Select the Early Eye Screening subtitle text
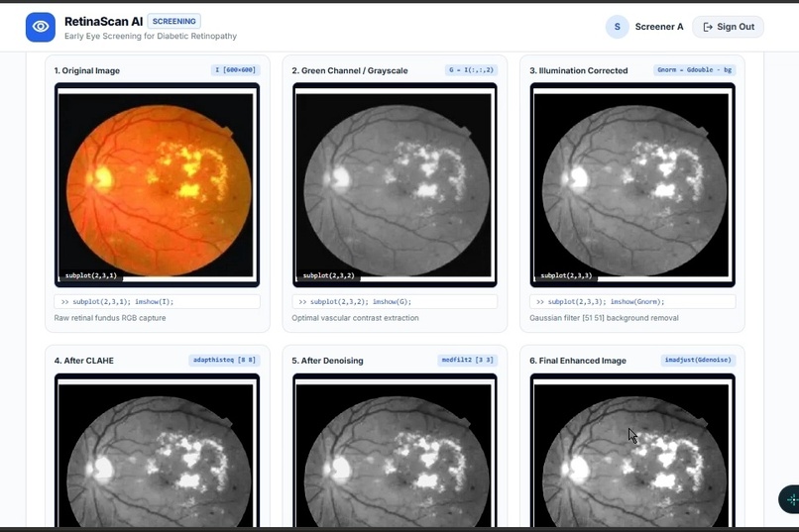Viewport: 799px width, 532px height. pyautogui.click(x=151, y=36)
